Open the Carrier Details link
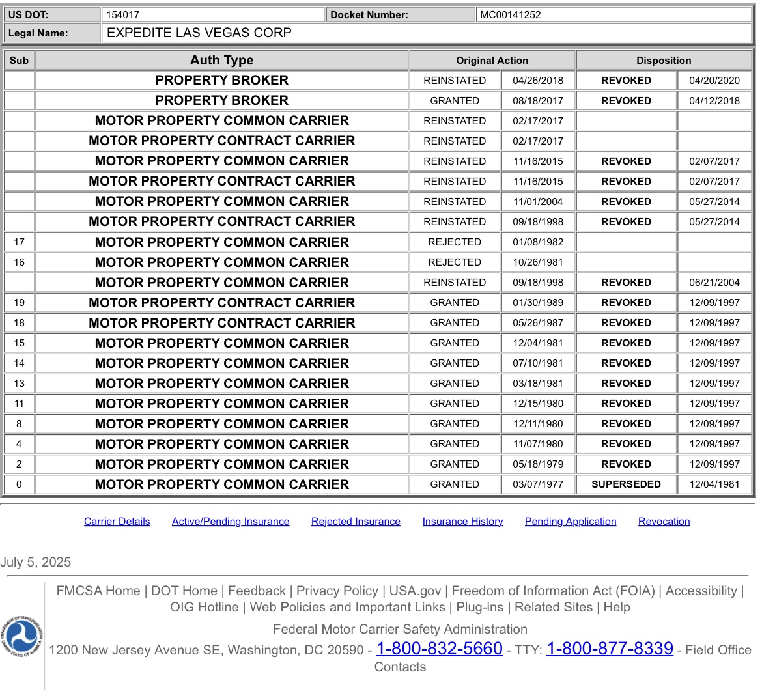Image resolution: width=762 pixels, height=700 pixels. [117, 522]
